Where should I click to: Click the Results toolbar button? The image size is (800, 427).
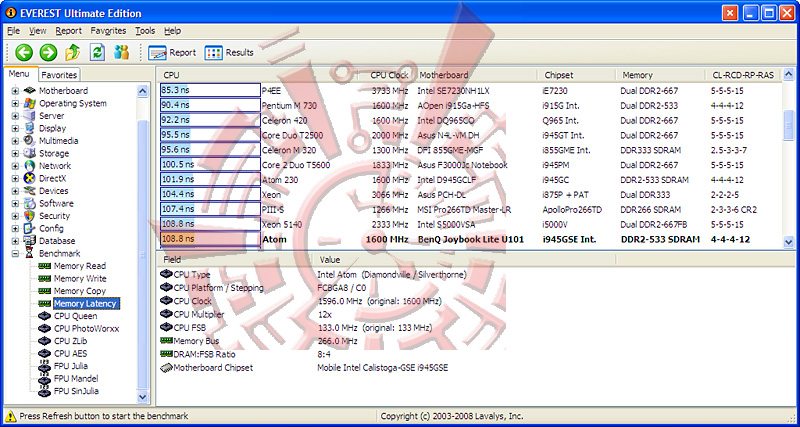pyautogui.click(x=229, y=53)
